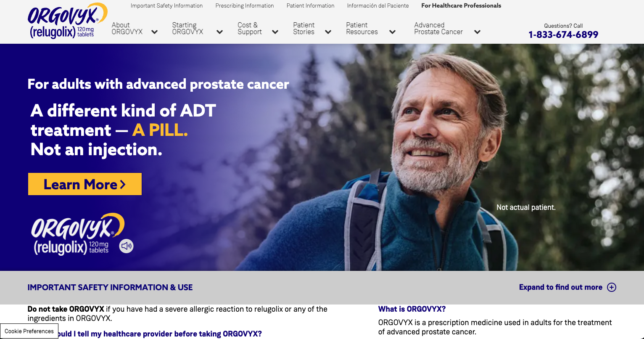
Task: Expand the Advanced Prostate Cancer chevron
Action: 477,32
